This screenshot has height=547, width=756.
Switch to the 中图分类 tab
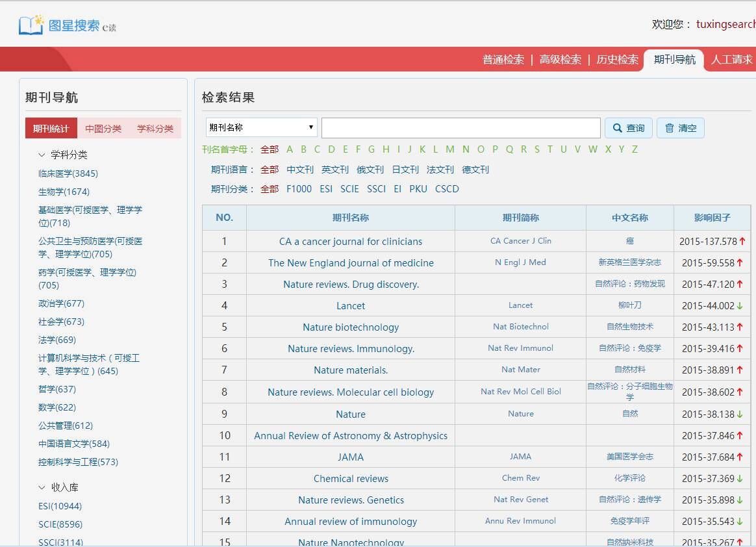pyautogui.click(x=103, y=129)
